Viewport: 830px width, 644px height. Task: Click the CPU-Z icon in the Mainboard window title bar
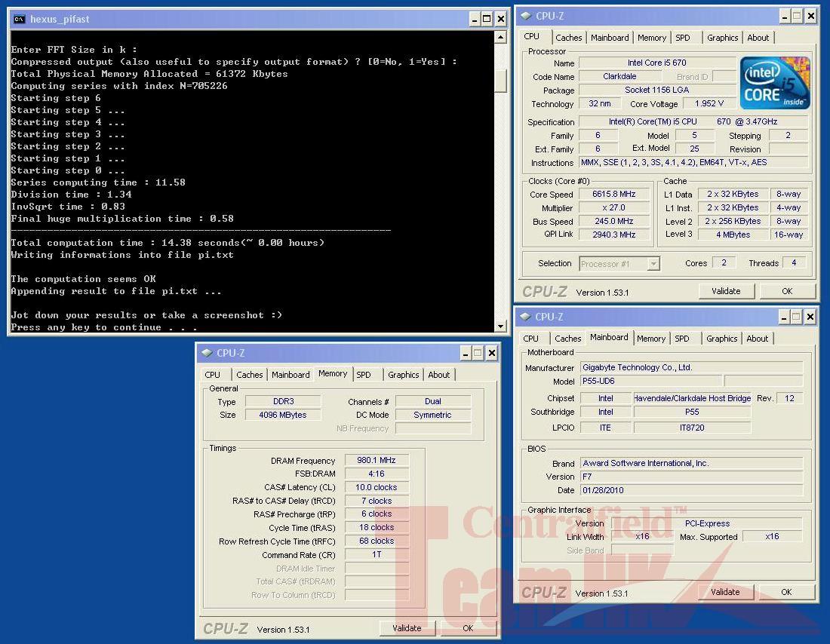[x=525, y=317]
